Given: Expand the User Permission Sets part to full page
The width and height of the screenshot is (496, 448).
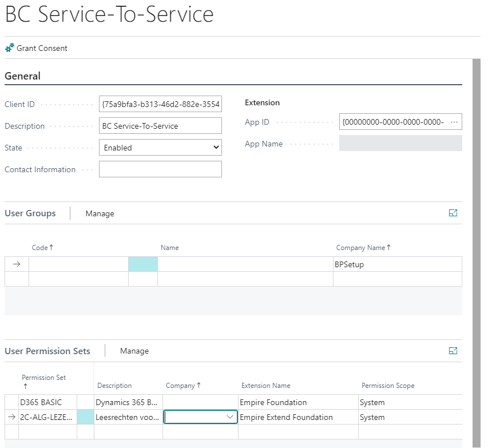Looking at the screenshot, I should coord(453,351).
